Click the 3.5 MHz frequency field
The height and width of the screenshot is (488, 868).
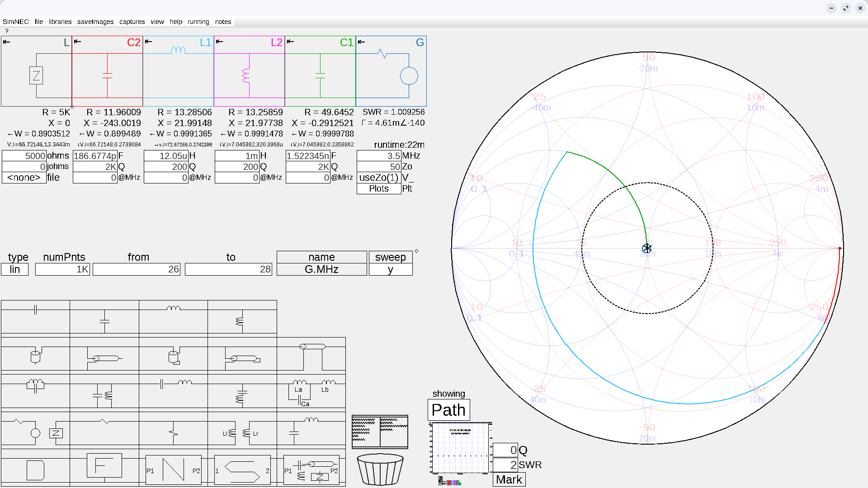tap(379, 156)
